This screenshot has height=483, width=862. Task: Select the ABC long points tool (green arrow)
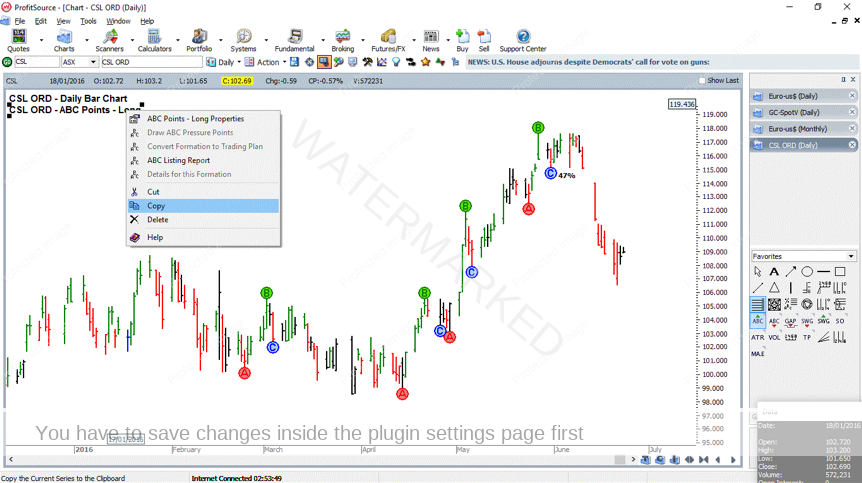pyautogui.click(x=758, y=320)
